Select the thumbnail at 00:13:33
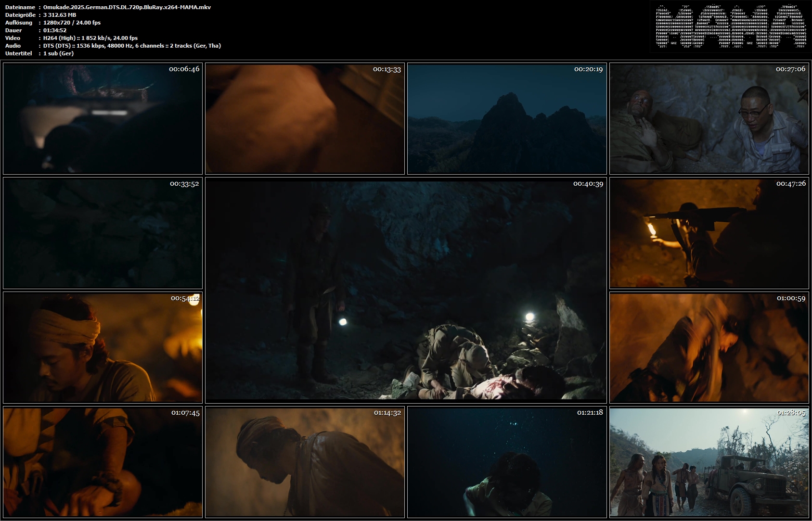Screen dimensions: 812x521 (x=305, y=118)
